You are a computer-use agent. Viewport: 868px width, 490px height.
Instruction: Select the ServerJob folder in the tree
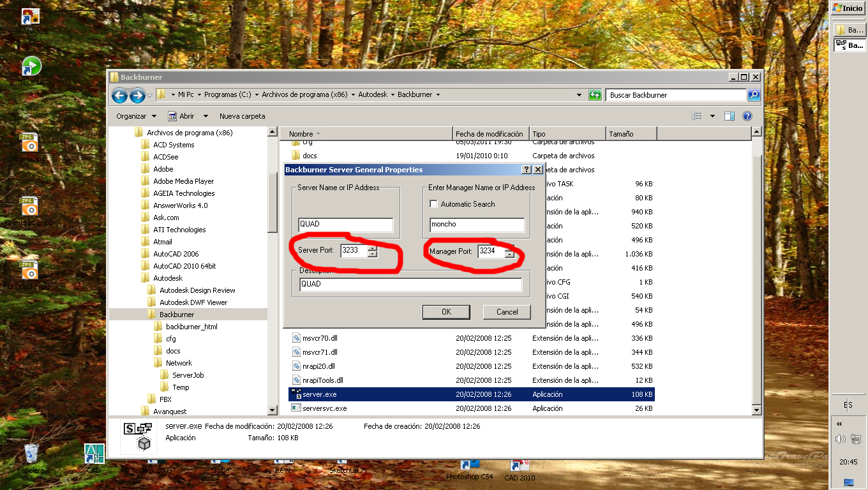[x=188, y=375]
